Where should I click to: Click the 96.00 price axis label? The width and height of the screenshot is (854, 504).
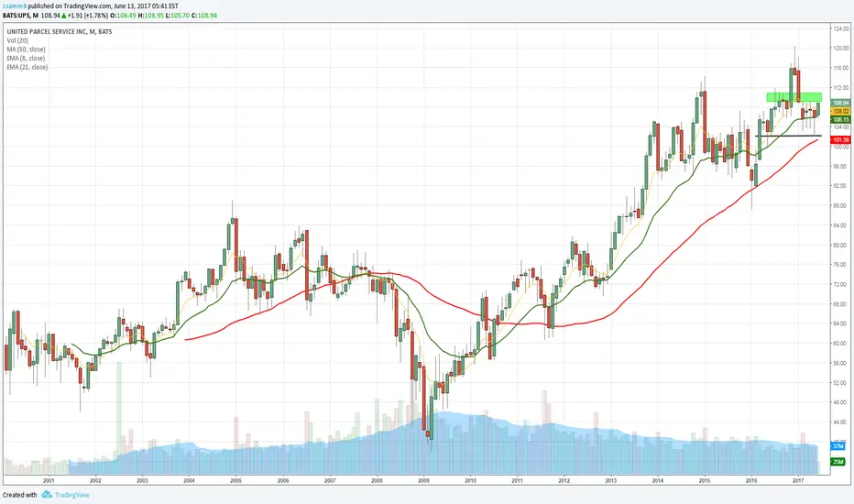pos(839,166)
